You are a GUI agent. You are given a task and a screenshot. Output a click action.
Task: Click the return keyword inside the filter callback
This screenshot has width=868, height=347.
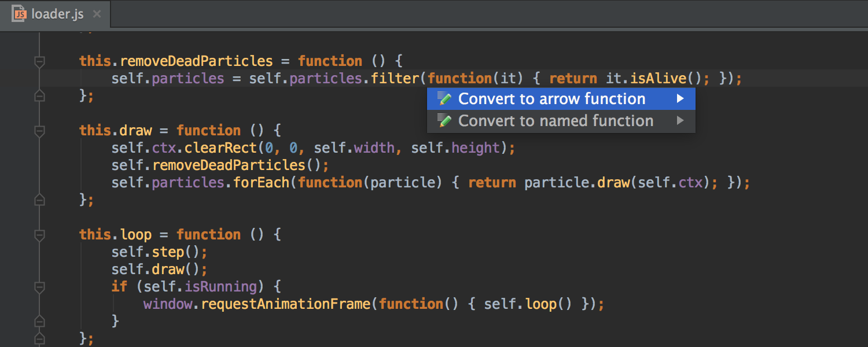pos(573,77)
